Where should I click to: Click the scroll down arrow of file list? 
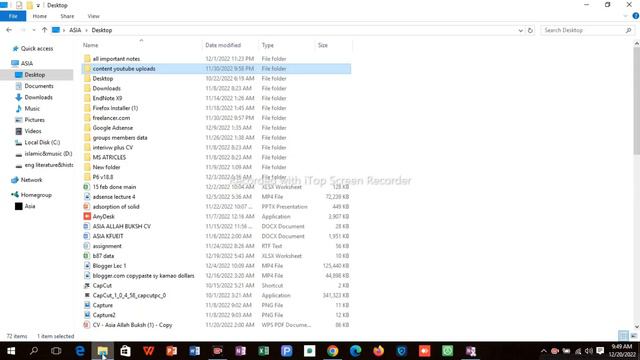coord(636,327)
